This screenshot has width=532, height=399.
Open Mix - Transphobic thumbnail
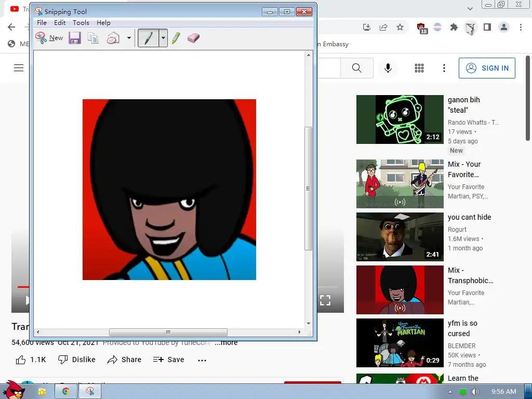pos(400,290)
